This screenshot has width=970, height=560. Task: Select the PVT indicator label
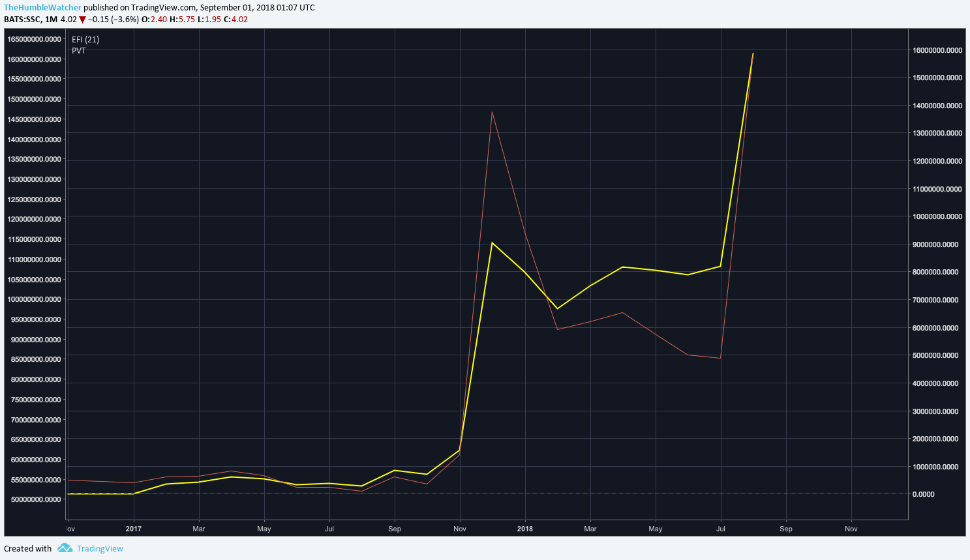pyautogui.click(x=79, y=51)
